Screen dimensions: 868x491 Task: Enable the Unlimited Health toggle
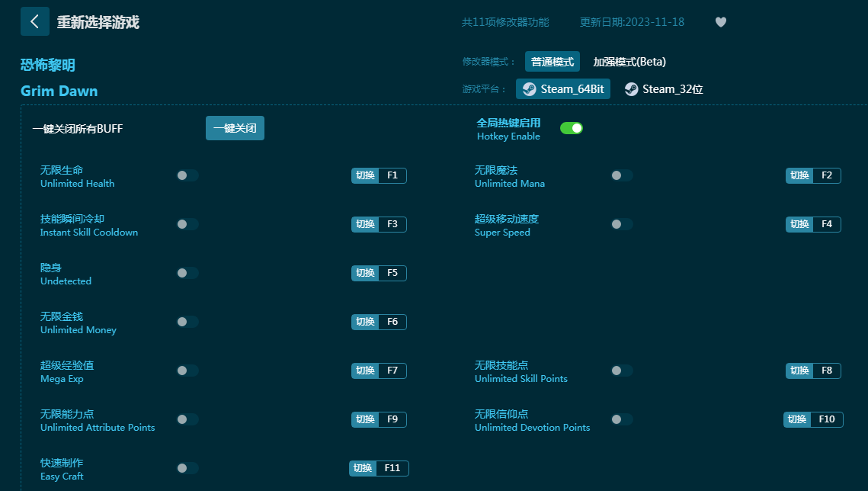click(187, 175)
